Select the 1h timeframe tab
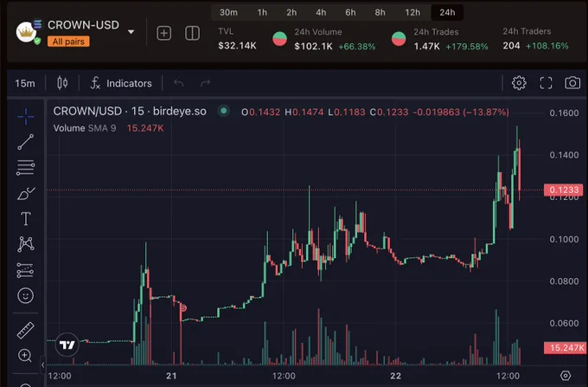This screenshot has width=588, height=387. point(262,12)
